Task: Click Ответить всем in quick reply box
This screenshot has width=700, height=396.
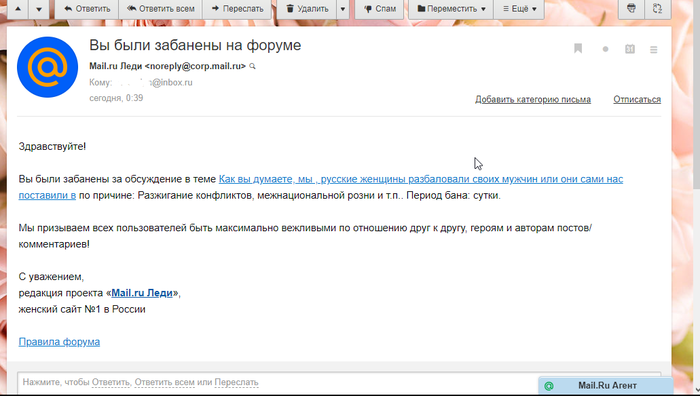Action: 164,383
